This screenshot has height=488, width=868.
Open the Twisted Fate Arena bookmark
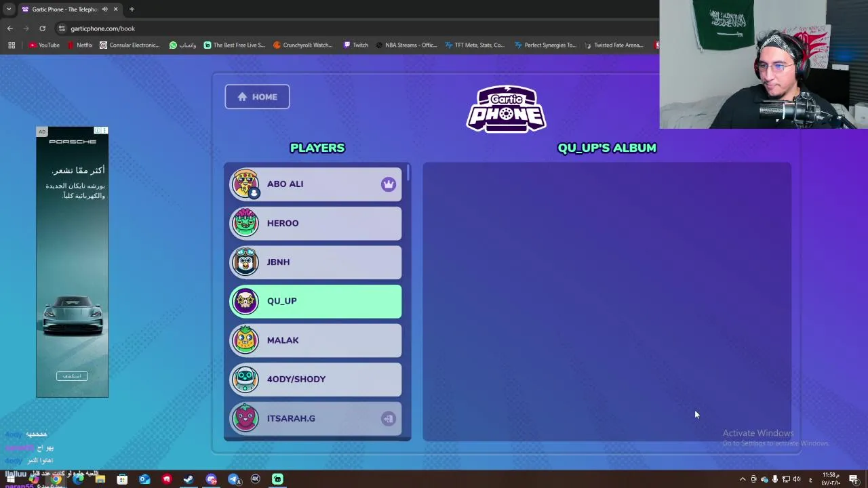(613, 45)
